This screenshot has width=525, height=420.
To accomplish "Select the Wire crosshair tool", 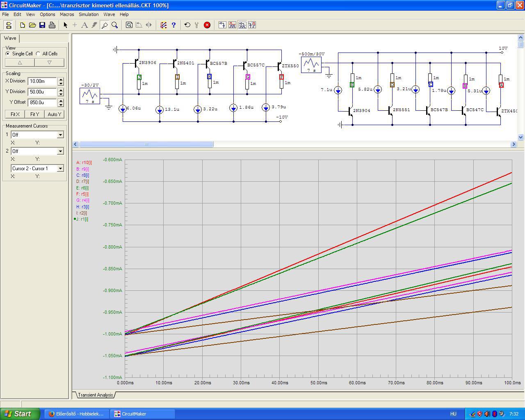I will coord(75,25).
